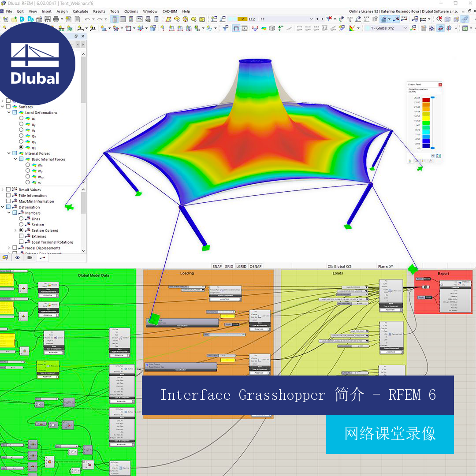This screenshot has height=476, width=476.
Task: Enable the Extremes checkbox under Members
Action: tap(21, 236)
